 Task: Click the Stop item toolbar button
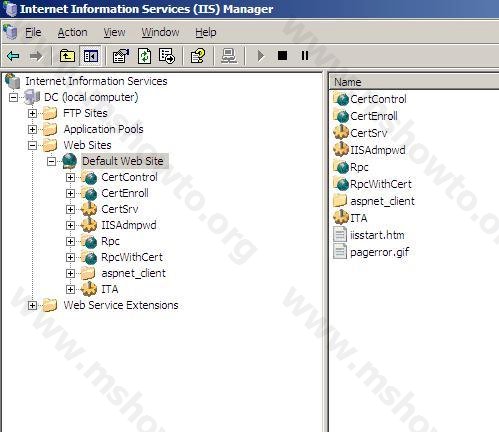pyautogui.click(x=282, y=56)
